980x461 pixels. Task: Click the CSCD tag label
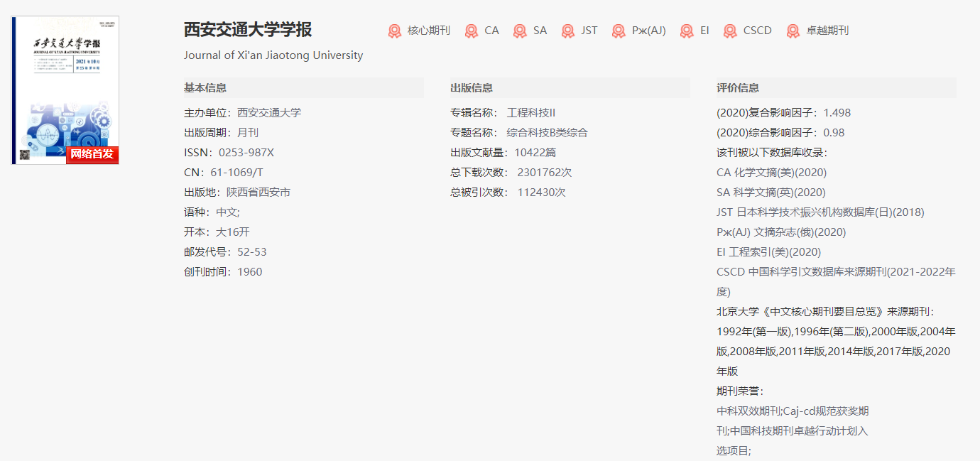[x=757, y=31]
